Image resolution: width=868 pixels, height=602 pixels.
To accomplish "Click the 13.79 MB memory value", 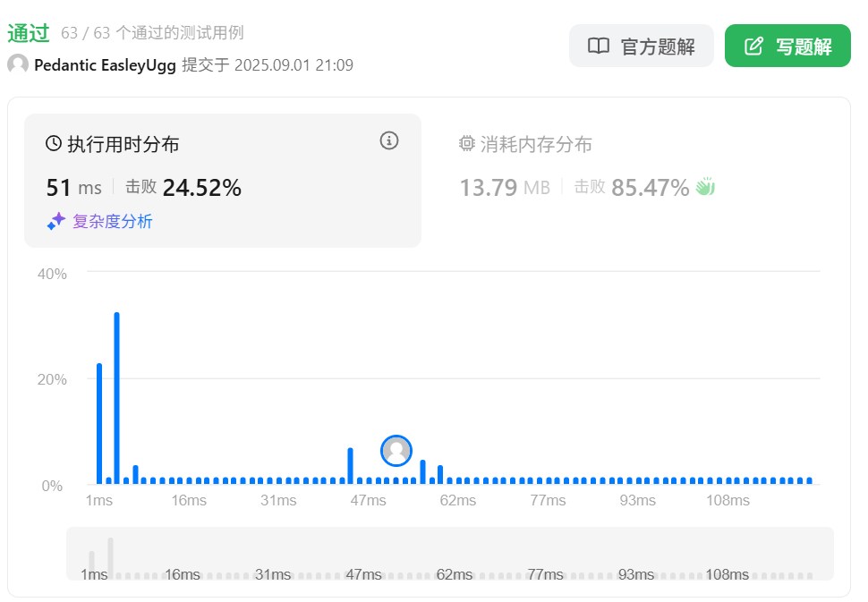I will (505, 188).
